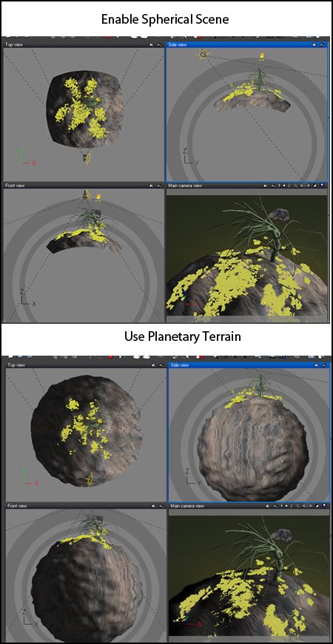Open the view options icon in upper Side view header
This screenshot has height=644, width=333.
click(322, 44)
